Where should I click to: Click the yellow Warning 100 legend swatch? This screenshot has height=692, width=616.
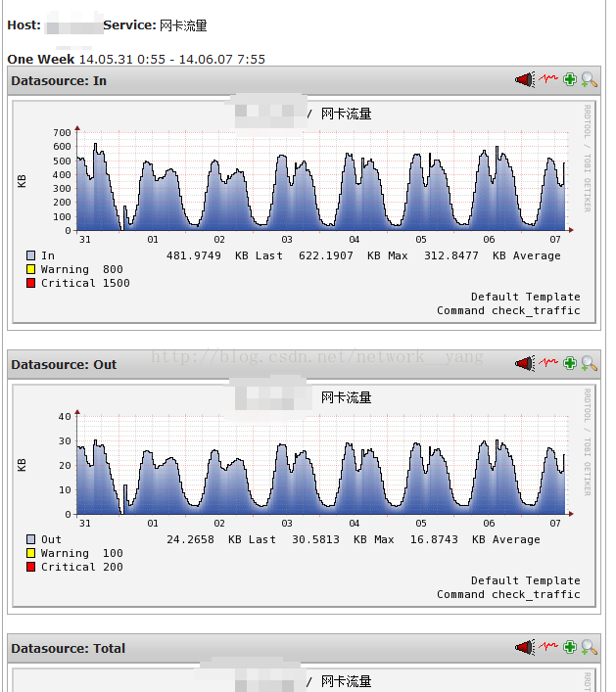tap(30, 553)
